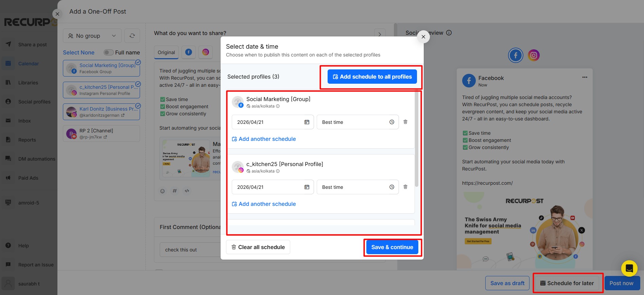Click Save & continue

(x=392, y=247)
